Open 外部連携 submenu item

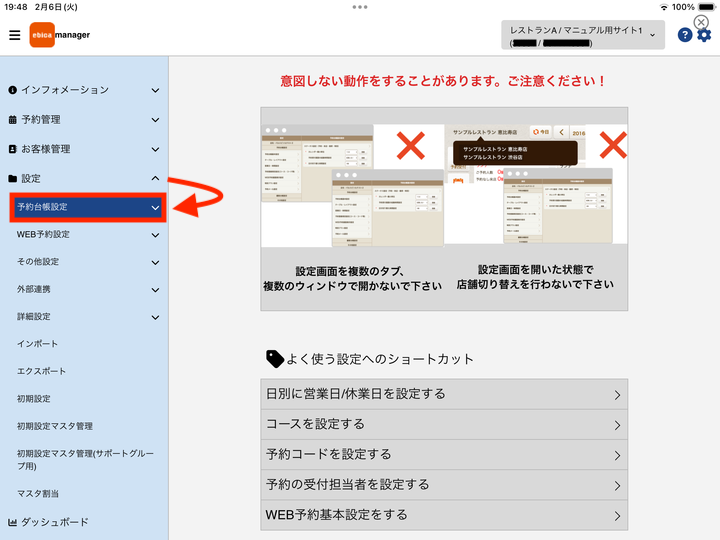[34, 289]
